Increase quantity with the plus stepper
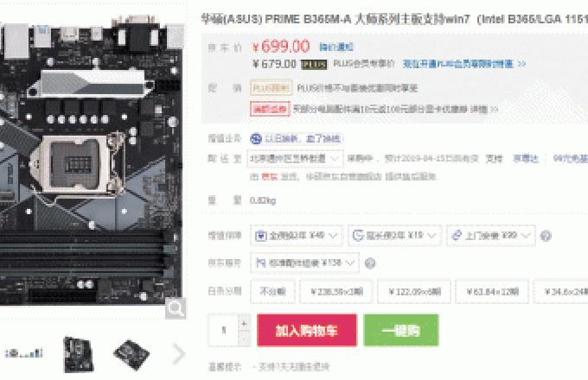 tap(244, 324)
